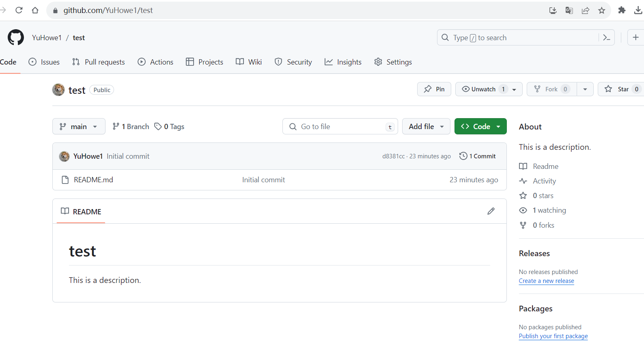
Task: Click the README.md file icon
Action: coord(65,180)
